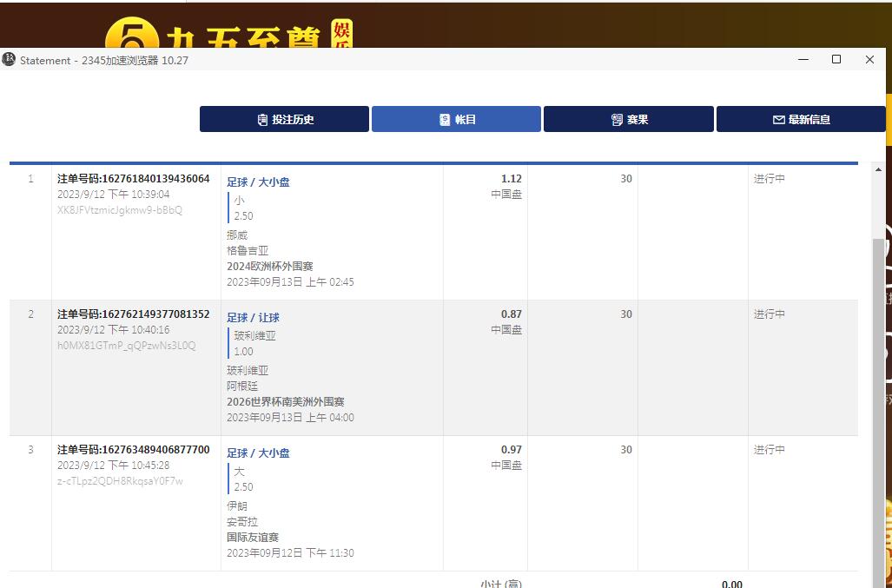Viewport: 892px width, 588px height.
Task: Click the 赛果 results icon
Action: pos(617,119)
